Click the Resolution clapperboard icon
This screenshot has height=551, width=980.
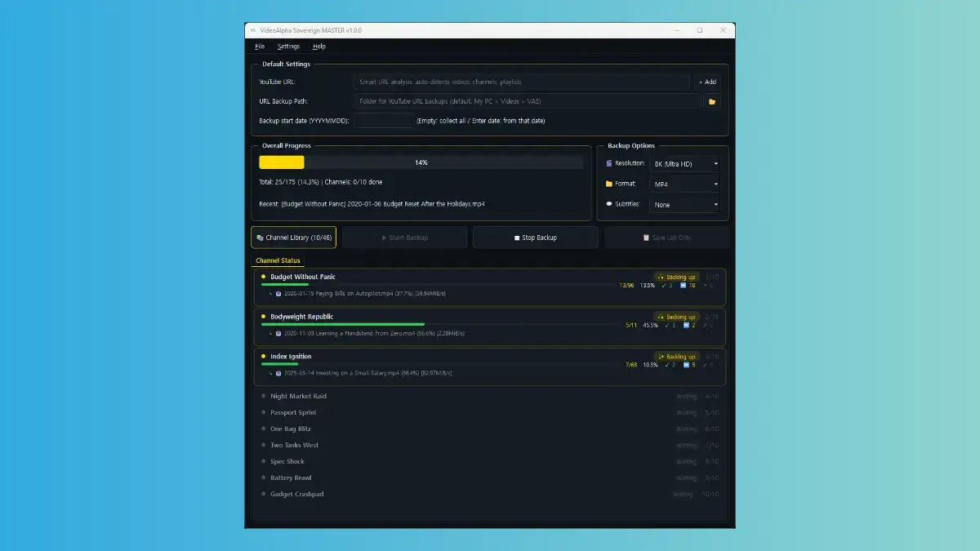(x=608, y=163)
